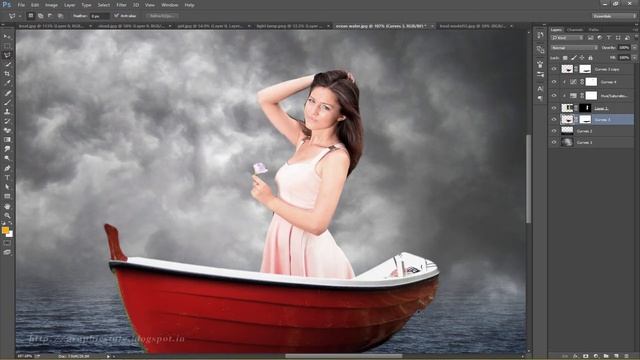Viewport: 640px width, 360px height.
Task: Select the Rectangle shape tool
Action: [x=7, y=196]
